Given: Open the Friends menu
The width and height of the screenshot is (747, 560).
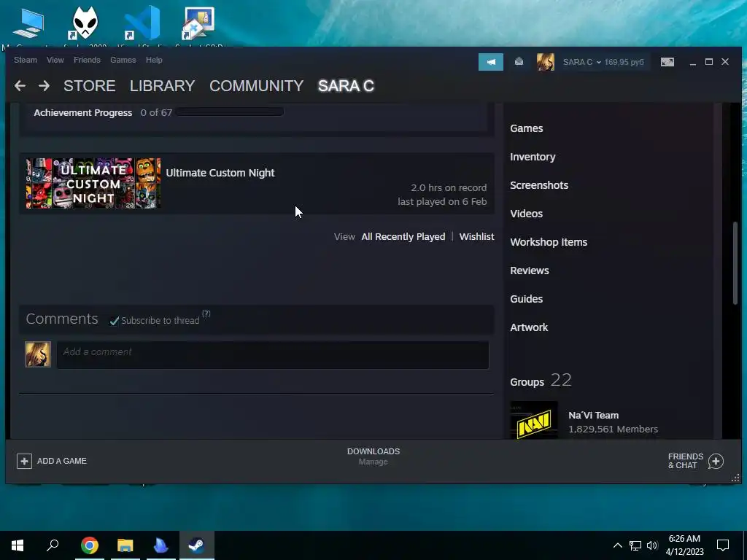Looking at the screenshot, I should [x=87, y=60].
